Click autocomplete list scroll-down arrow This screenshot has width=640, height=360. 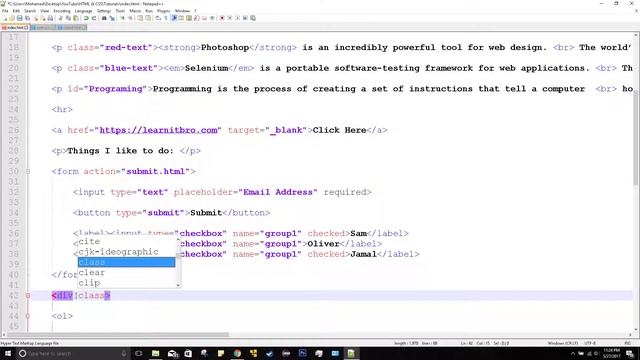(x=178, y=285)
